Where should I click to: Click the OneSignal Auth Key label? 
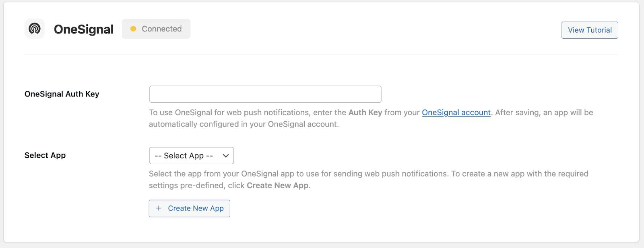62,94
